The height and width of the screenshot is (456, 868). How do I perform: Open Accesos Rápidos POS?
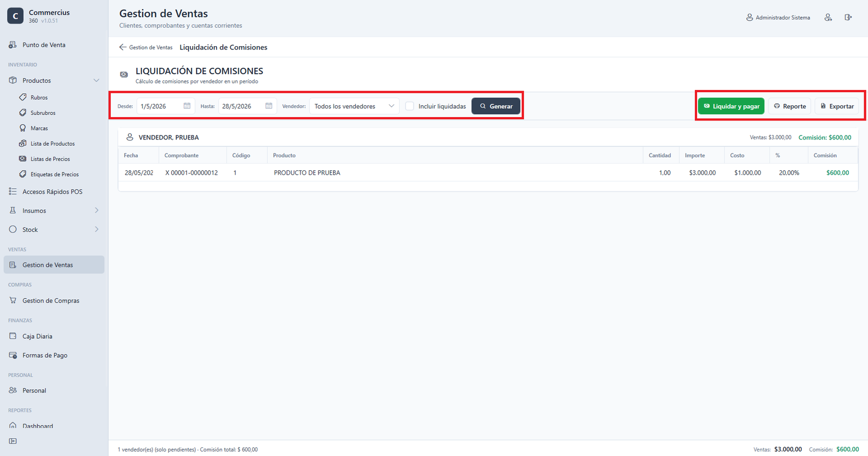[54, 191]
